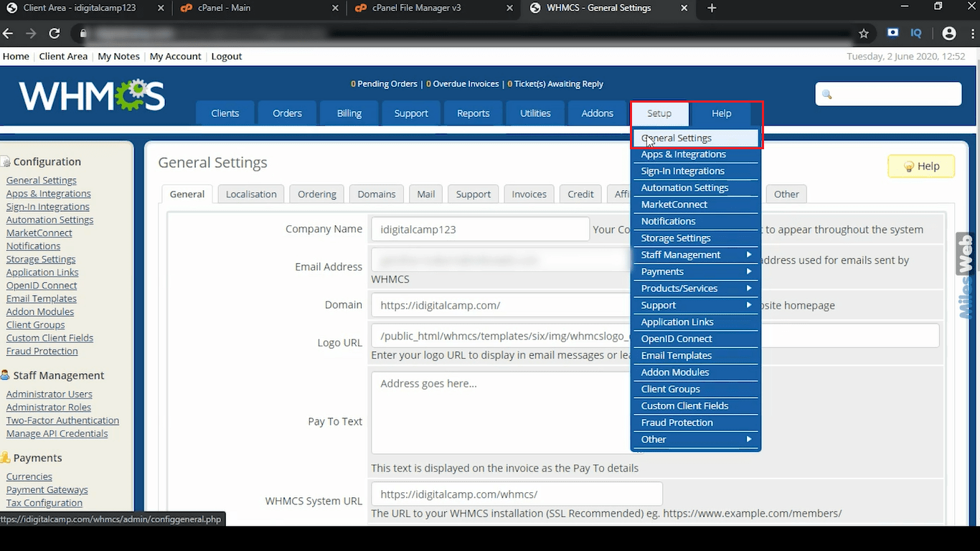Switch to Mail settings tab
Image resolution: width=980 pixels, height=551 pixels.
pyautogui.click(x=426, y=194)
